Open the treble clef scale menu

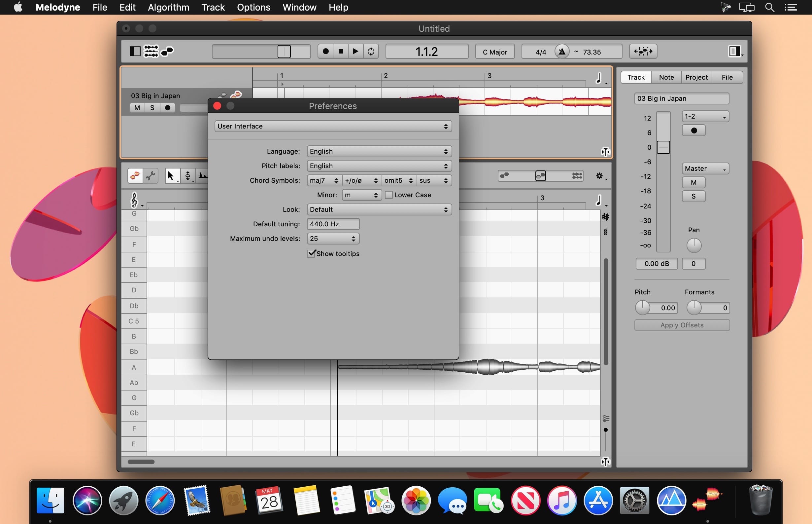(136, 200)
